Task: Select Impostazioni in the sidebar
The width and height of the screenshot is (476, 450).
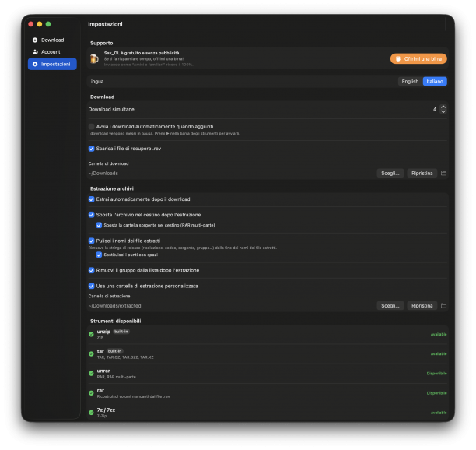Action: (52, 64)
